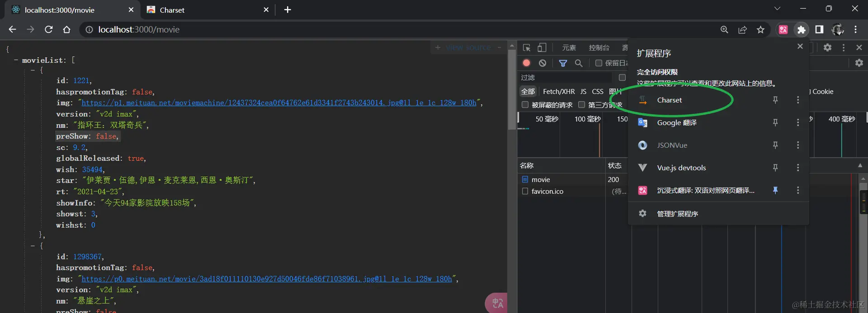Image resolution: width=868 pixels, height=313 pixels.
Task: Toggle DevTools device toolbar
Action: (542, 47)
